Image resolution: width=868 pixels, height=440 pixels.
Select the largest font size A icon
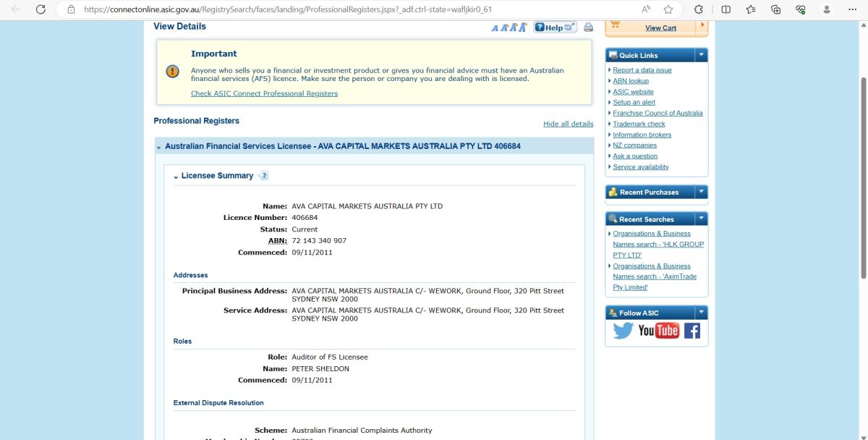[522, 26]
